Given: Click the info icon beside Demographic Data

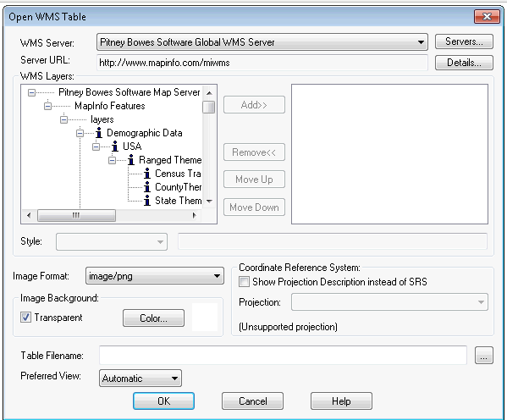Looking at the screenshot, I should click(x=99, y=133).
